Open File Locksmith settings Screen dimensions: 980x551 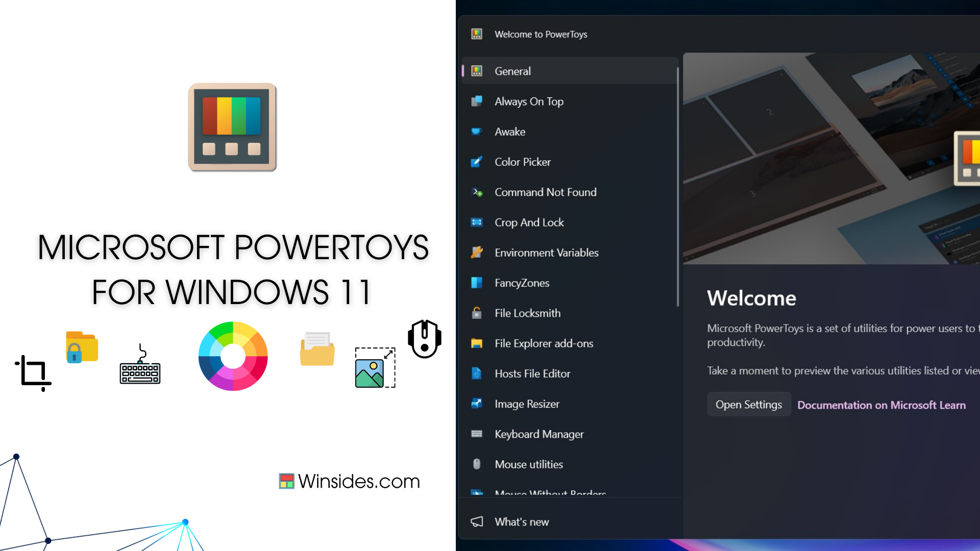(528, 313)
